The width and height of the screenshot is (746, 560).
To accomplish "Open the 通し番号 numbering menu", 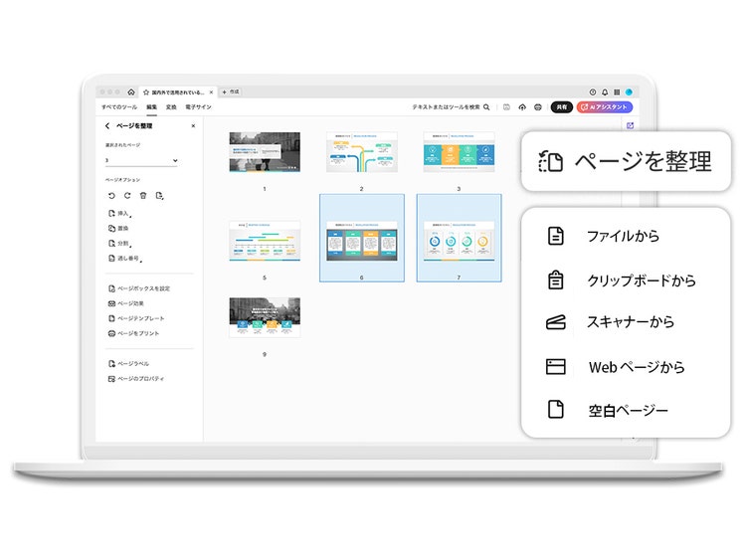I will coord(125,259).
